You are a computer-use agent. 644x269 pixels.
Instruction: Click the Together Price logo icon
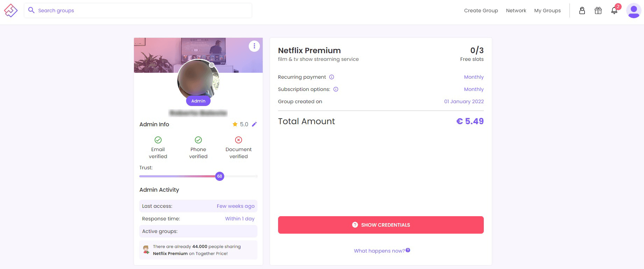[x=10, y=10]
